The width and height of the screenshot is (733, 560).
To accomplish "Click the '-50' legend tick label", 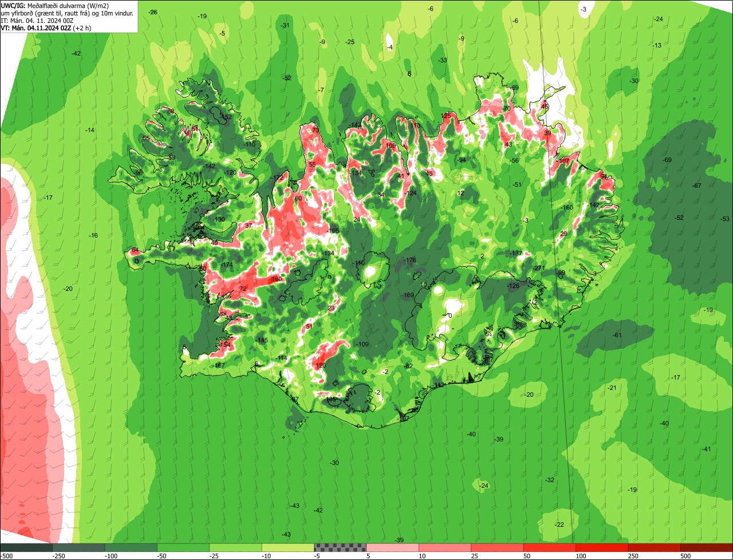I will [x=162, y=556].
